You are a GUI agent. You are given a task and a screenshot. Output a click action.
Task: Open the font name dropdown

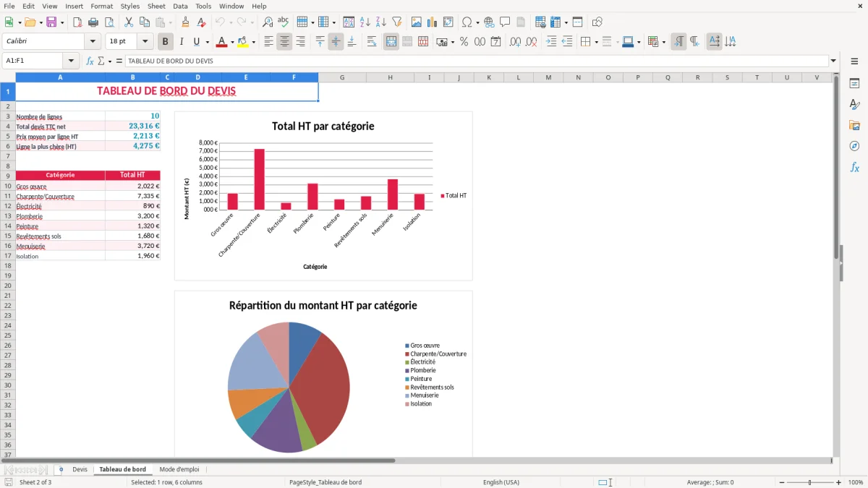[93, 42]
